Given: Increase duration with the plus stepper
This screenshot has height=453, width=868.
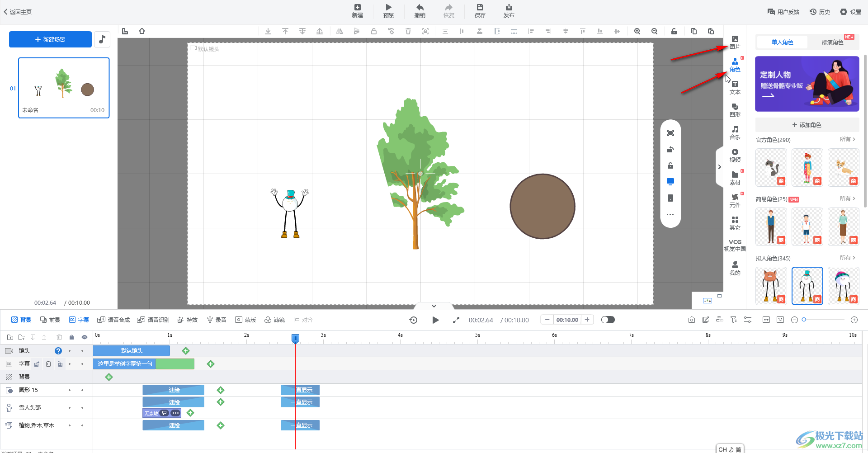Looking at the screenshot, I should [x=587, y=320].
